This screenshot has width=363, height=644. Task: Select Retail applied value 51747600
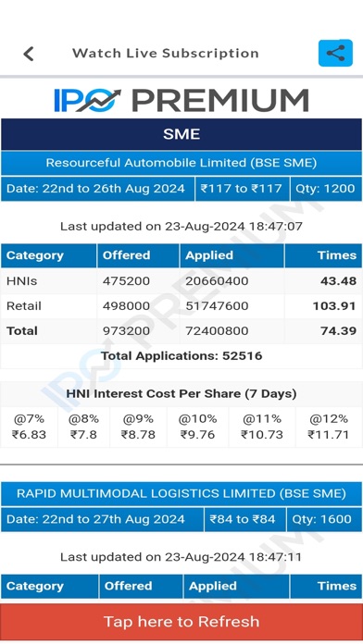[x=217, y=306]
